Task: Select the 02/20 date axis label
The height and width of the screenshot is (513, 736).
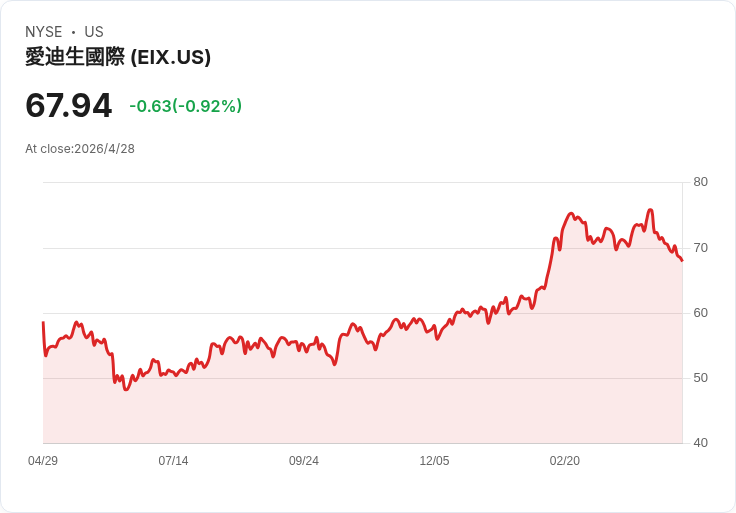Action: [x=565, y=461]
